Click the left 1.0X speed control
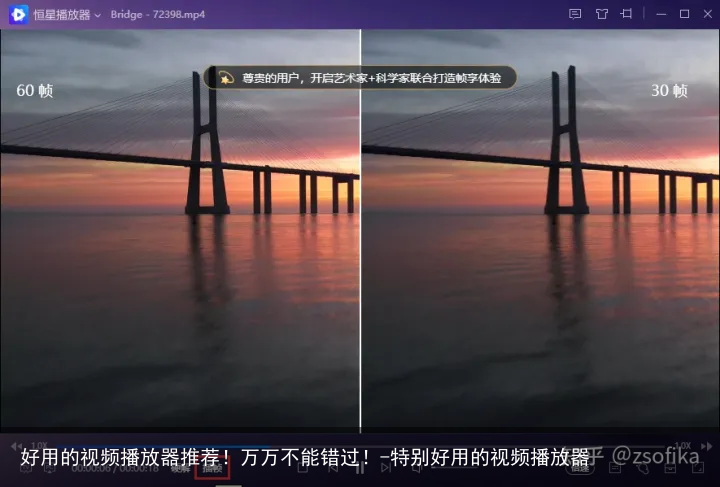Image resolution: width=720 pixels, height=487 pixels. click(x=38, y=445)
